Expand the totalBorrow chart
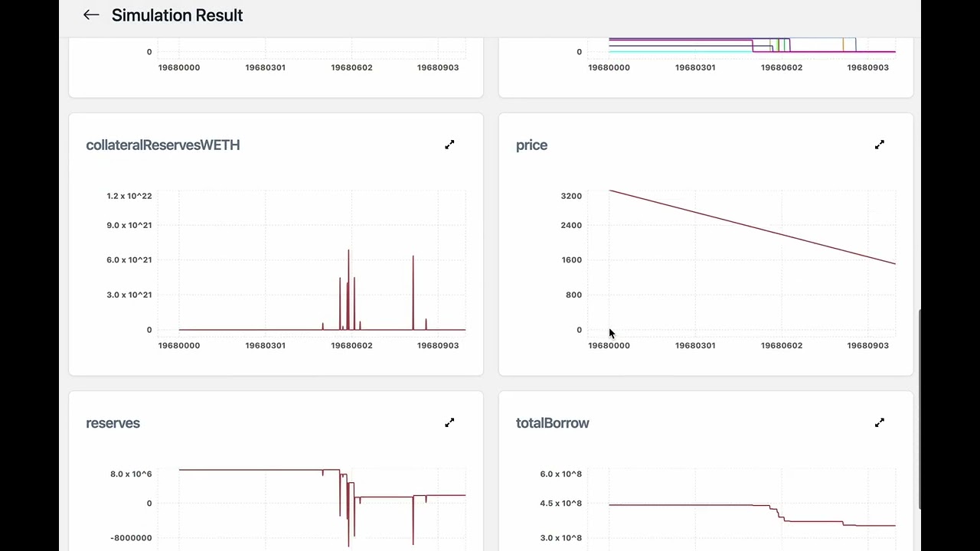This screenshot has width=980, height=551. click(x=880, y=422)
